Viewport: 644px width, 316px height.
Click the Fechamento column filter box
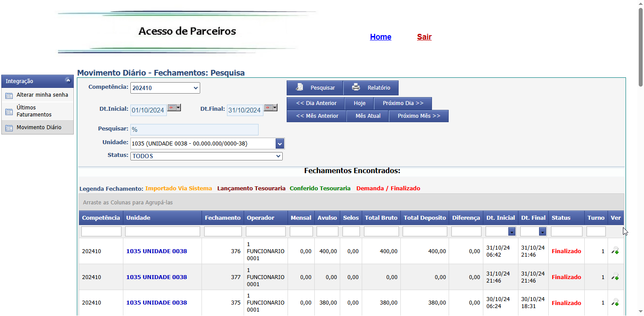point(223,232)
